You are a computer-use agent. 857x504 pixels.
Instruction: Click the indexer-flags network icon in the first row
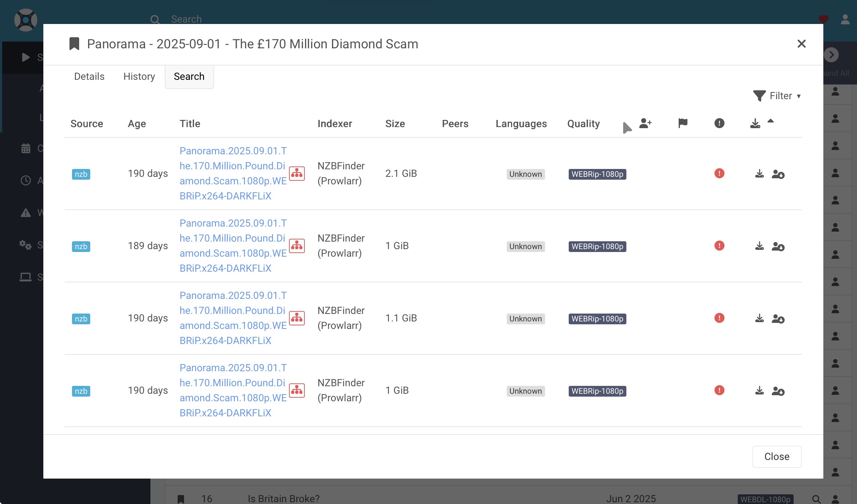point(297,174)
